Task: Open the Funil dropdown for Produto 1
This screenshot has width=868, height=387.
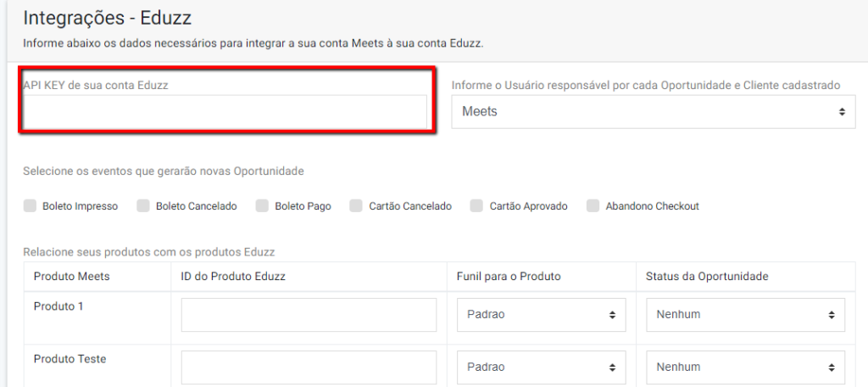Action: (542, 315)
